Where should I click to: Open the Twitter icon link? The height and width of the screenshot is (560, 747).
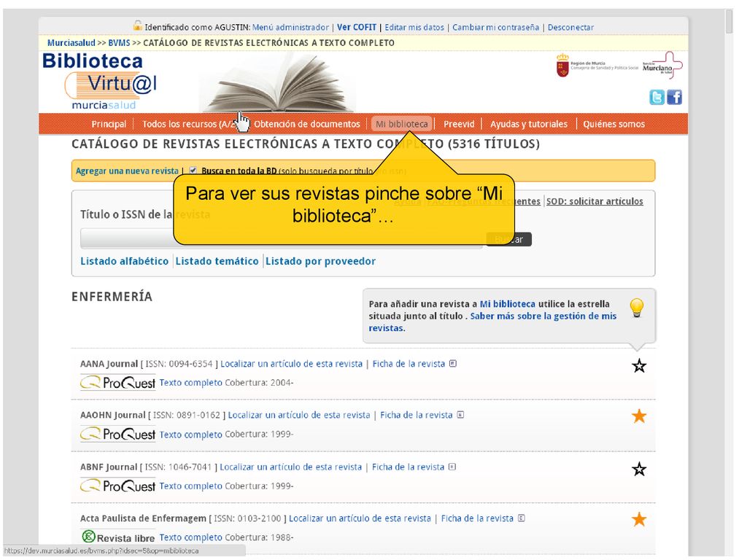click(657, 97)
